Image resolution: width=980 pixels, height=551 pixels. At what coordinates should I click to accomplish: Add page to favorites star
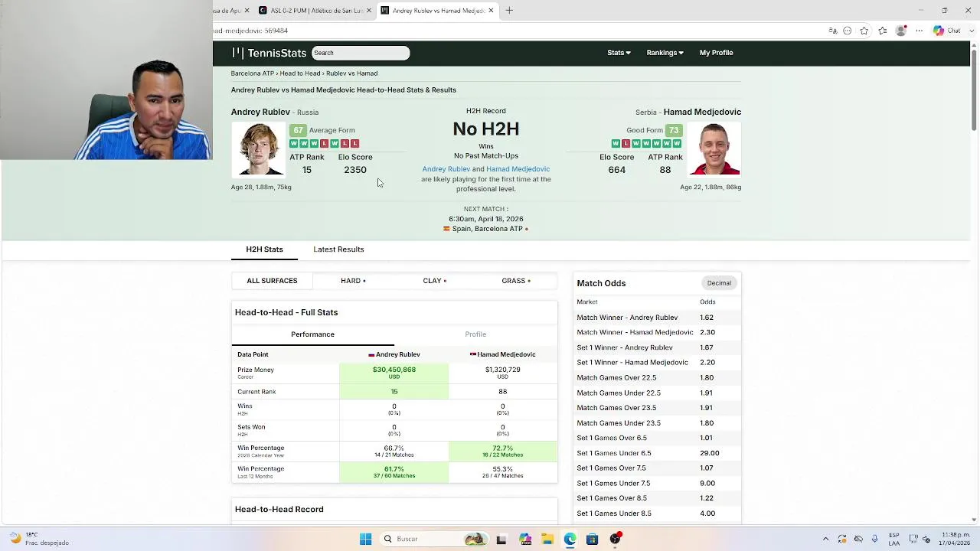click(864, 31)
